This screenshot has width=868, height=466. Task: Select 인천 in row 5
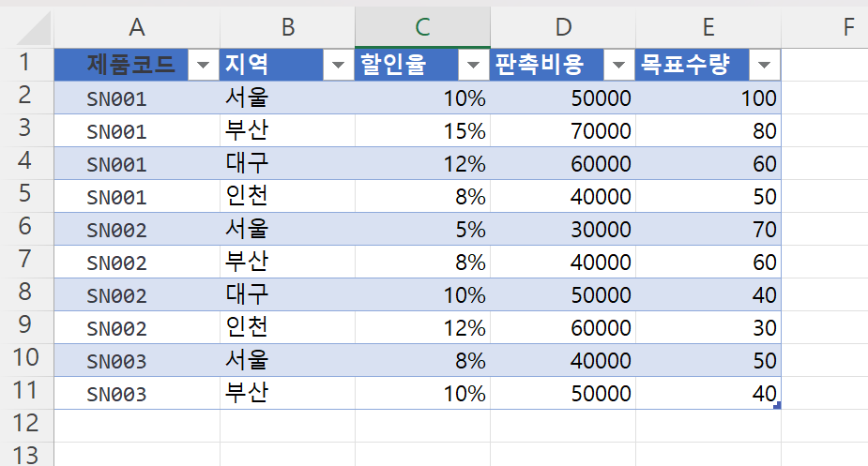(287, 196)
